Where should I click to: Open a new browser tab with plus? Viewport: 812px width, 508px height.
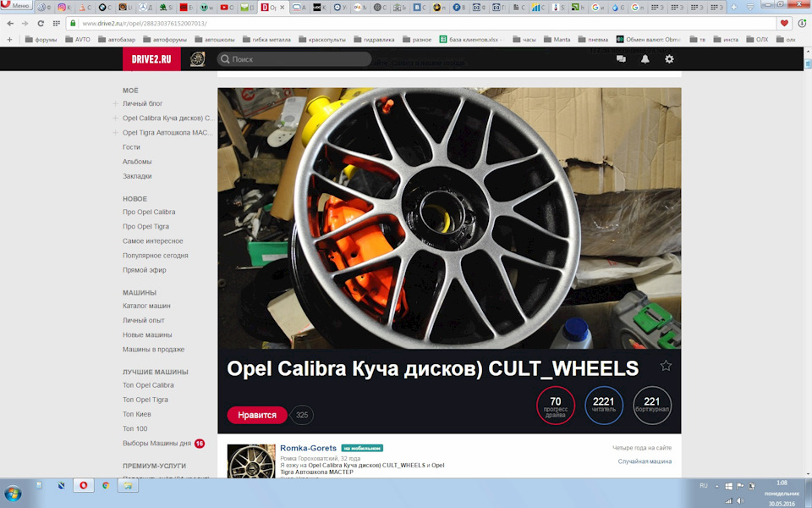tap(734, 7)
